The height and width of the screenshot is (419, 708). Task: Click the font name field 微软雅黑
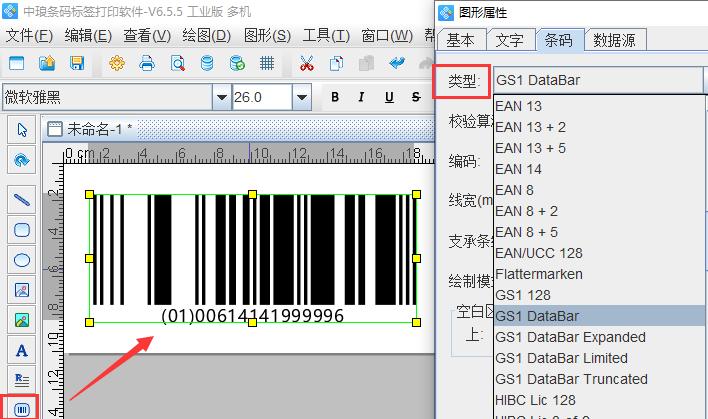pos(107,97)
